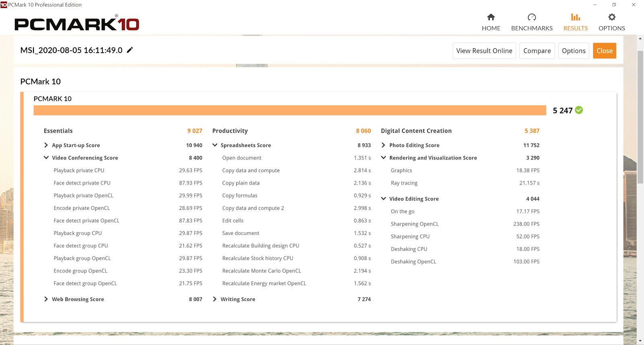Open OPTIONS tab label
The height and width of the screenshot is (345, 644).
coord(612,28)
